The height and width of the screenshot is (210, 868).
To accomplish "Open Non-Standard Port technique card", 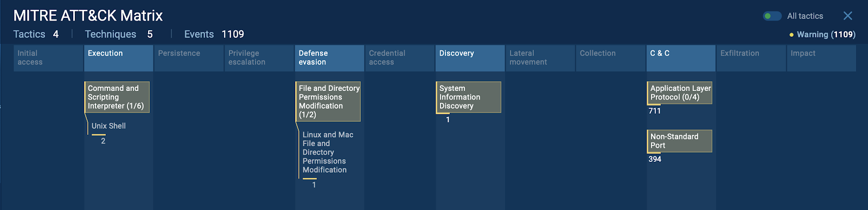I will coord(679,141).
